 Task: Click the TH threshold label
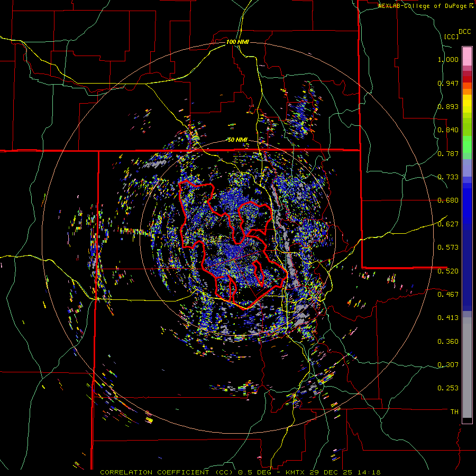tap(454, 412)
